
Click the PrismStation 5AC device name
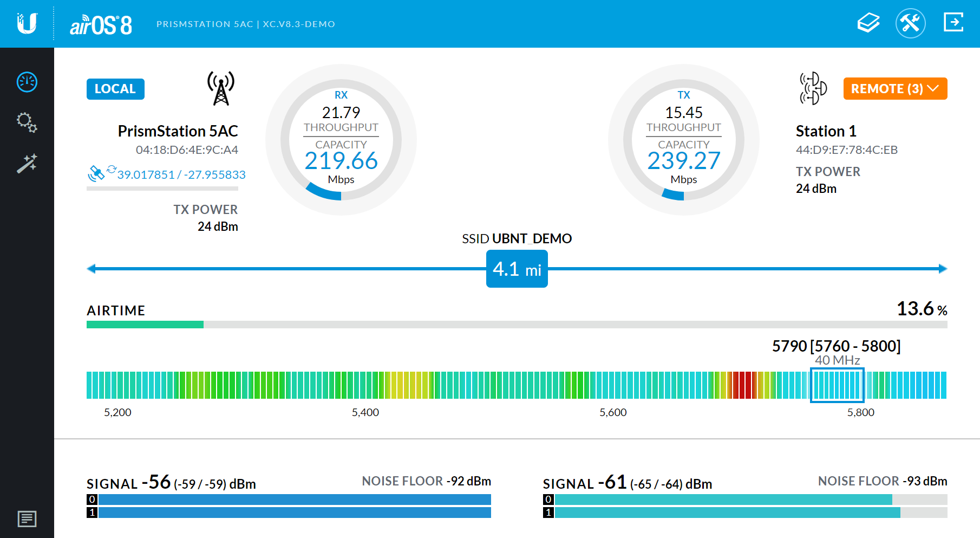point(178,131)
